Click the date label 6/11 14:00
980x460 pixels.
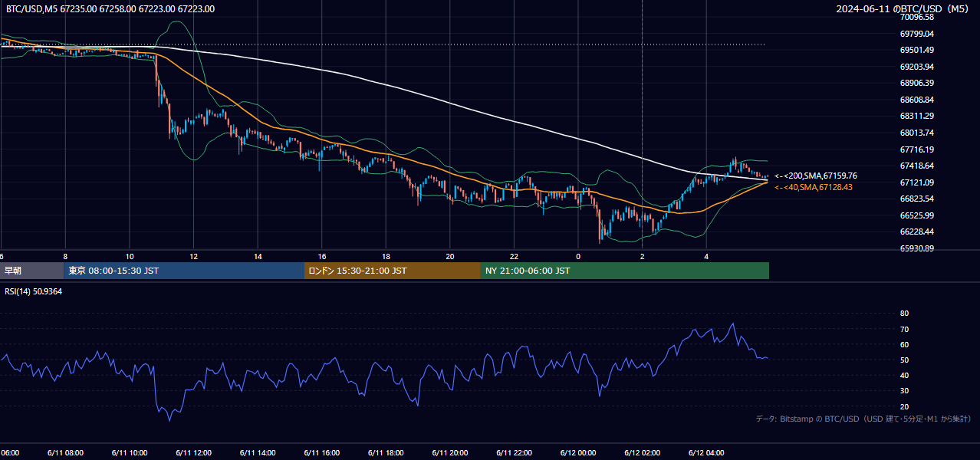pos(258,453)
